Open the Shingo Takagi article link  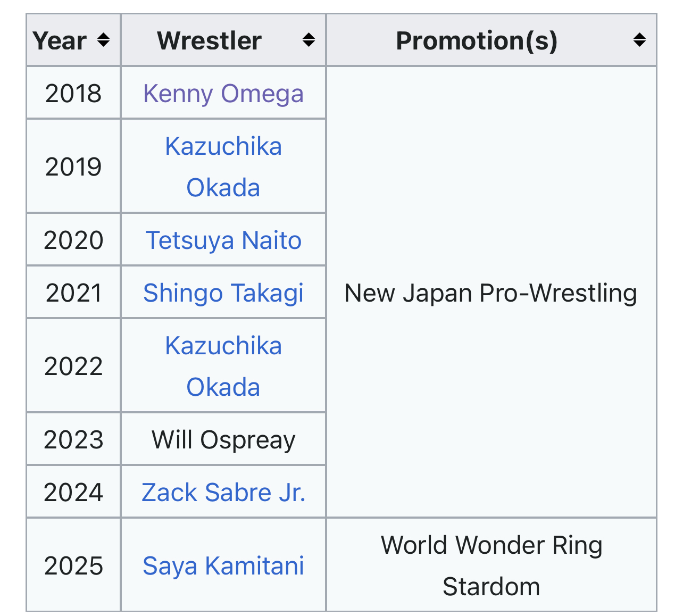coord(223,293)
